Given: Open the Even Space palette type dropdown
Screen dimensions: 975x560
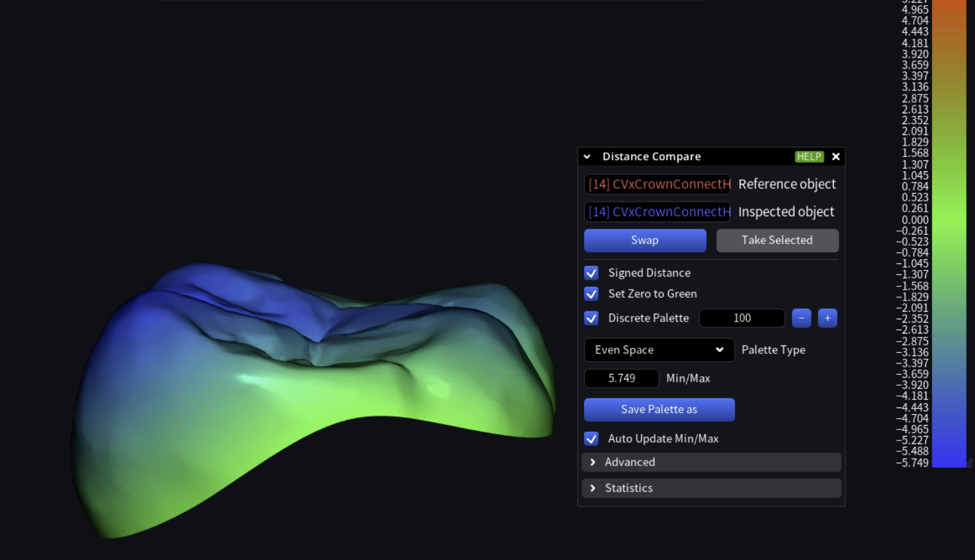Looking at the screenshot, I should click(x=659, y=350).
